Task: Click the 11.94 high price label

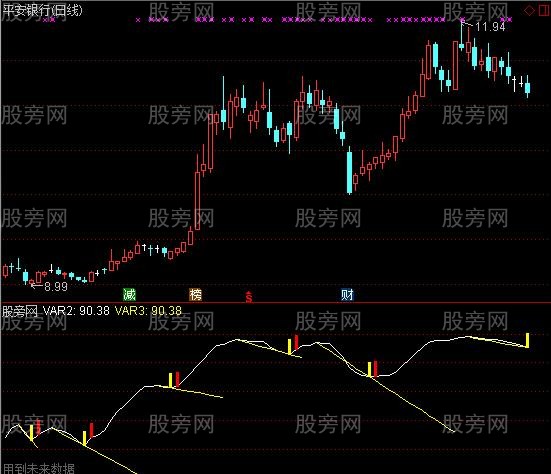Action: 490,27
